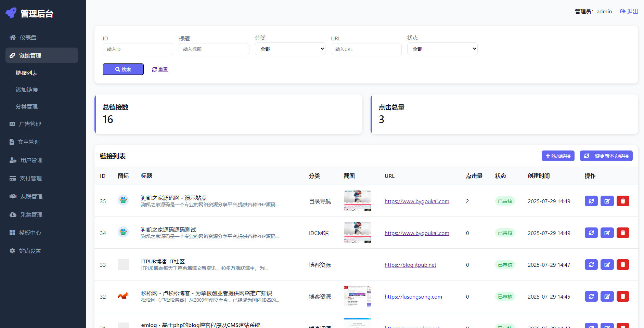Click the 一键更新本页链接 button
This screenshot has width=644, height=328.
(x=606, y=156)
